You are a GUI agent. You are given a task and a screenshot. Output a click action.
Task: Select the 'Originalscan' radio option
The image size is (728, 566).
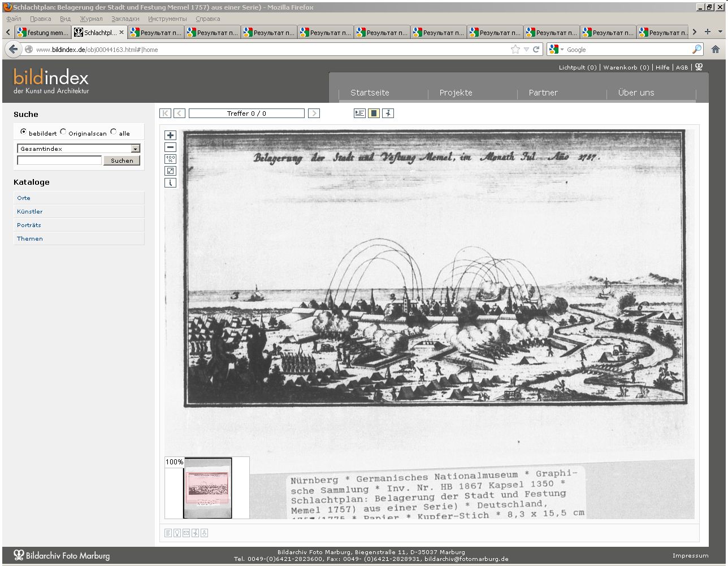point(63,132)
